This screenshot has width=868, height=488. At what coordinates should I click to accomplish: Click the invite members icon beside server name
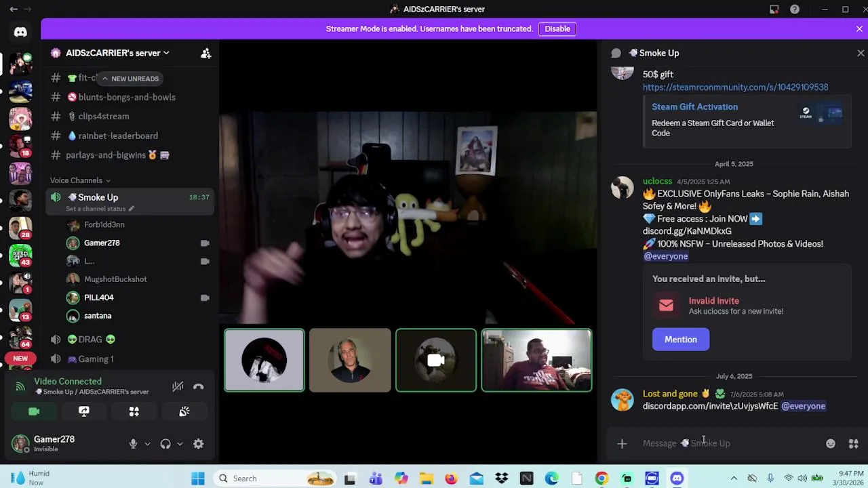pyautogui.click(x=205, y=53)
